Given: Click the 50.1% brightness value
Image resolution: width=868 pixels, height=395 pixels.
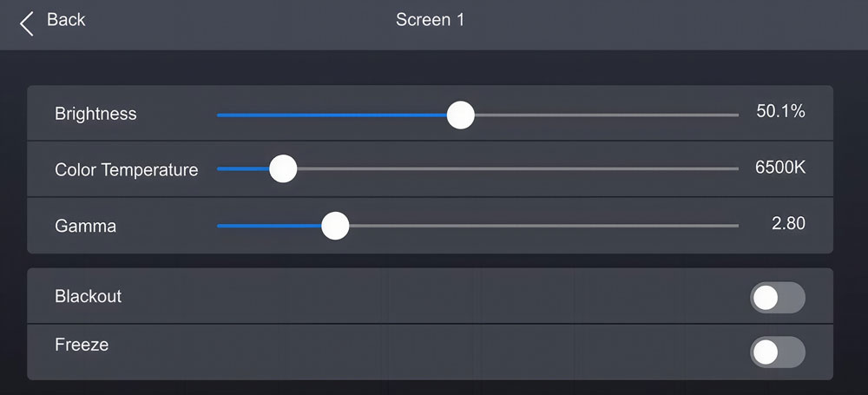Looking at the screenshot, I should click(x=780, y=112).
